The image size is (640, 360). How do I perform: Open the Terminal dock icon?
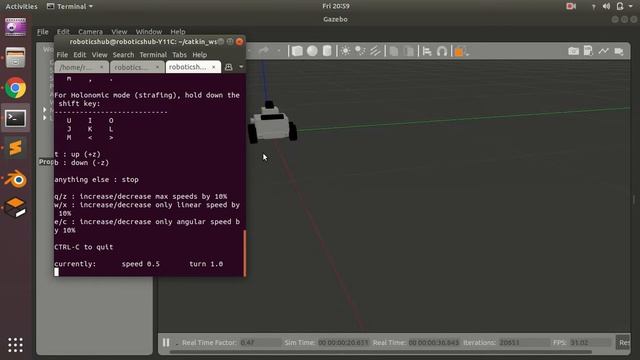point(16,118)
